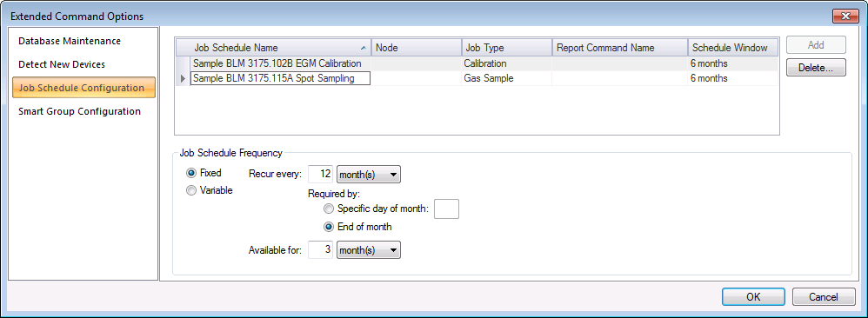The image size is (868, 318).
Task: Click the Gas Sample job type cell
Action: coord(507,78)
